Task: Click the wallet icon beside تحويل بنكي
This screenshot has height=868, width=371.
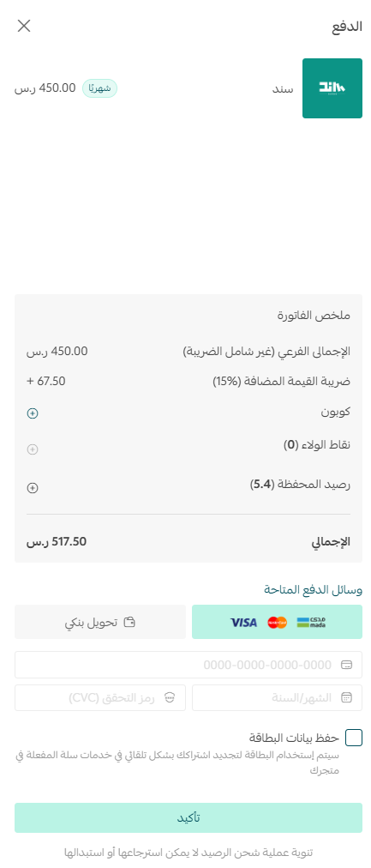Action: point(129,622)
